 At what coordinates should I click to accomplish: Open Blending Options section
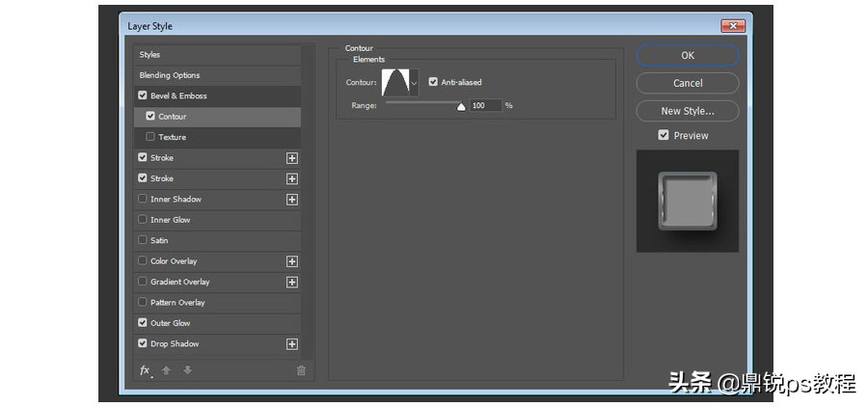pos(217,75)
